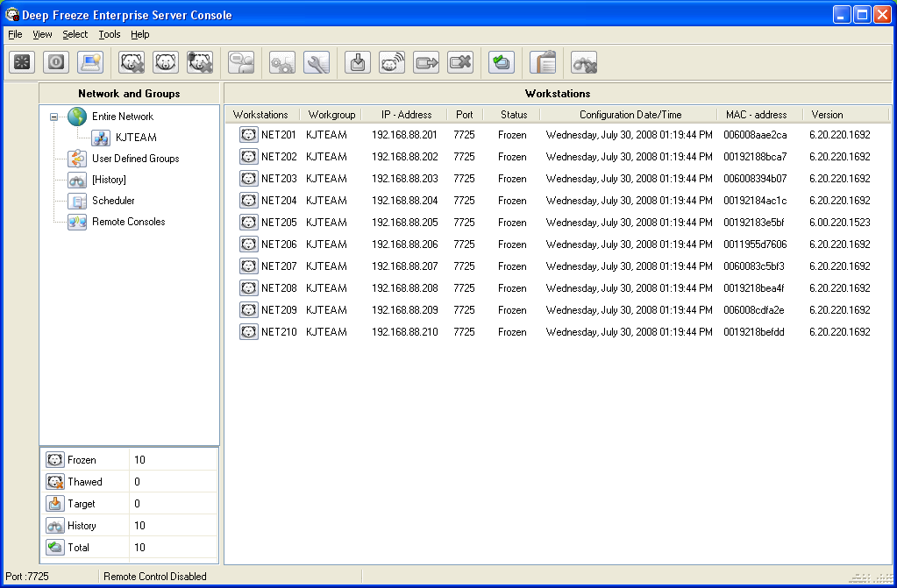Sort by the IP - Address column header
The image size is (897, 588).
[x=406, y=115]
